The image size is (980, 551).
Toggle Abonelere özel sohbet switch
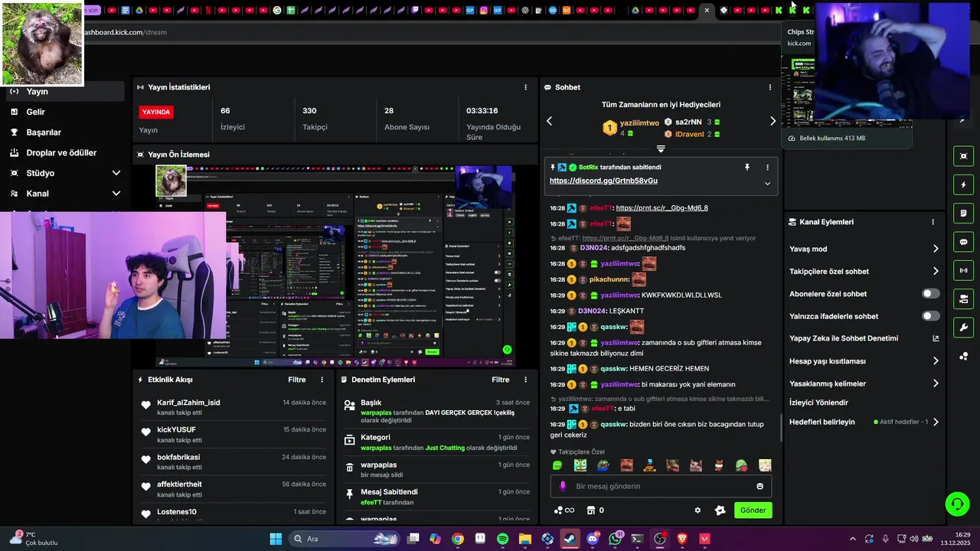point(931,294)
